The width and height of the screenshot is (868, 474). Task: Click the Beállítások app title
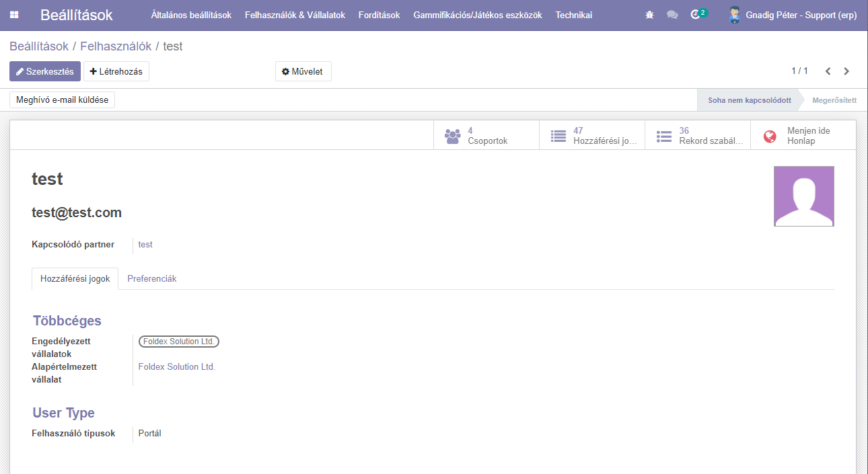pyautogui.click(x=77, y=15)
